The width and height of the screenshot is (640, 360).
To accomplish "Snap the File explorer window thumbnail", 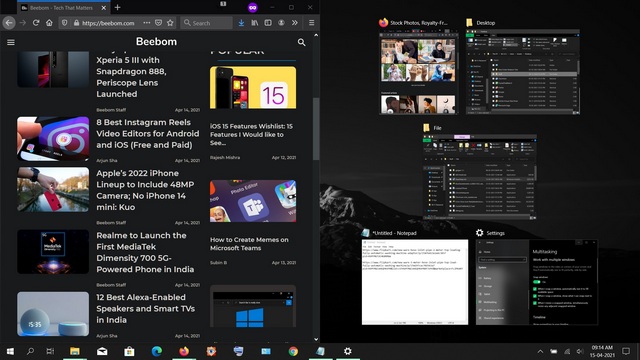I will click(480, 177).
